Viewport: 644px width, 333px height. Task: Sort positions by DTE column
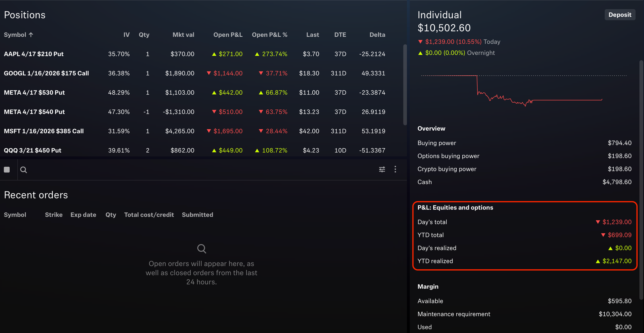pos(340,35)
